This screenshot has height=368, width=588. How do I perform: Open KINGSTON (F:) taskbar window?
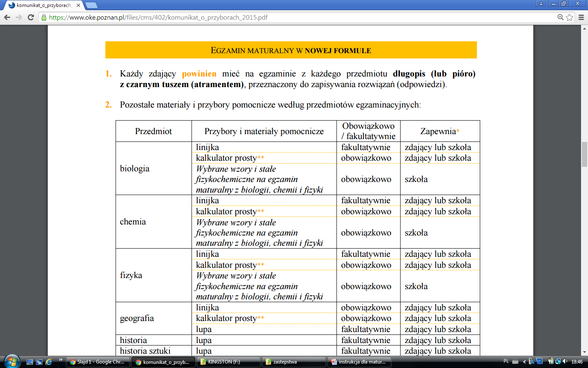tap(229, 362)
